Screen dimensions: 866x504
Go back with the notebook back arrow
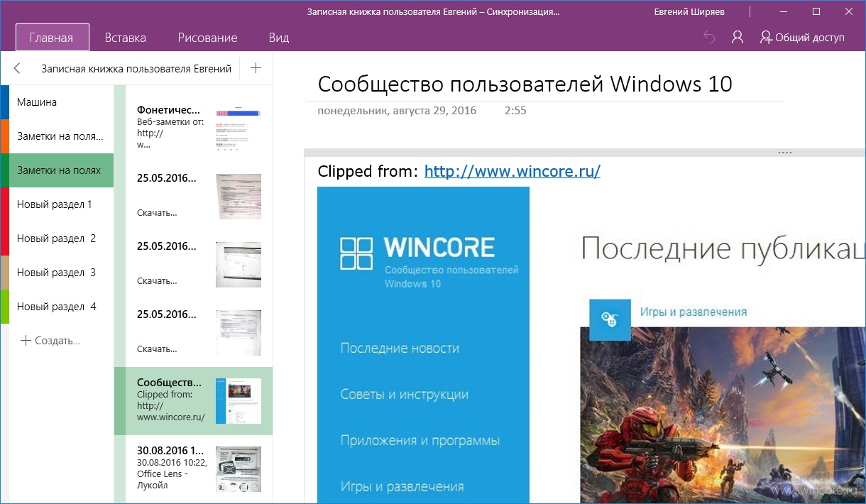tap(17, 68)
